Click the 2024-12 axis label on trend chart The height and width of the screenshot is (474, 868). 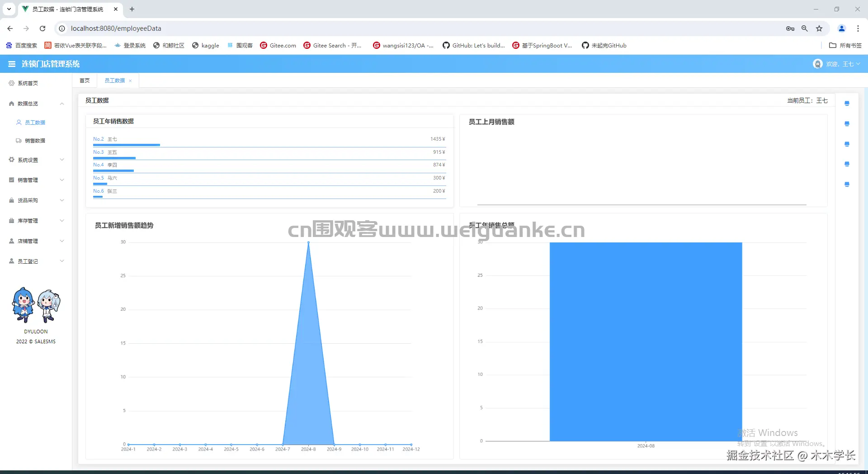[411, 449]
